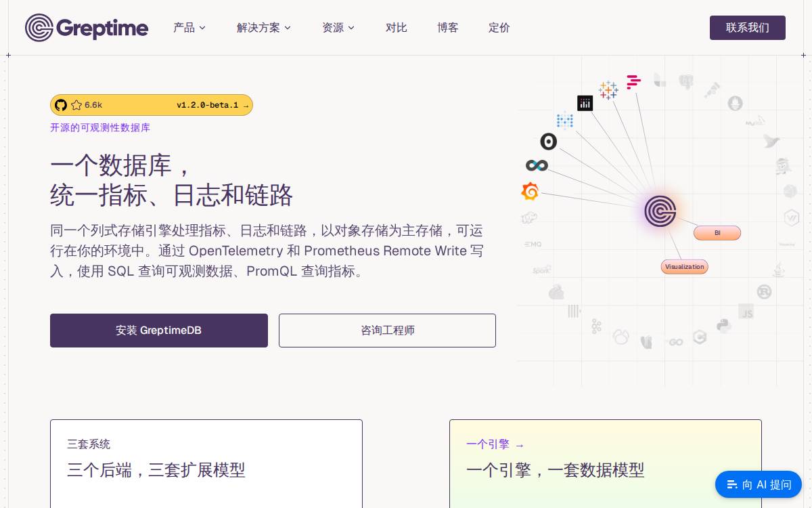This screenshot has height=508, width=812.
Task: Click the Grafana orange logo icon
Action: tap(530, 192)
